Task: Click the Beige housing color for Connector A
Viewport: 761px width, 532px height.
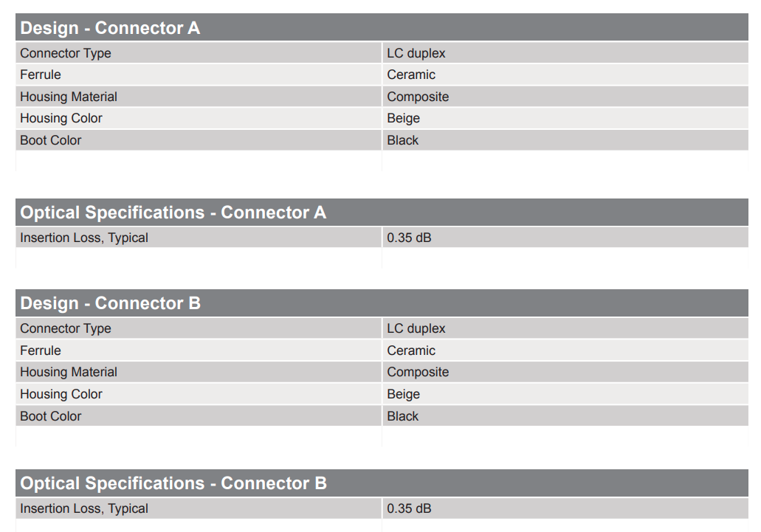Action: click(403, 118)
